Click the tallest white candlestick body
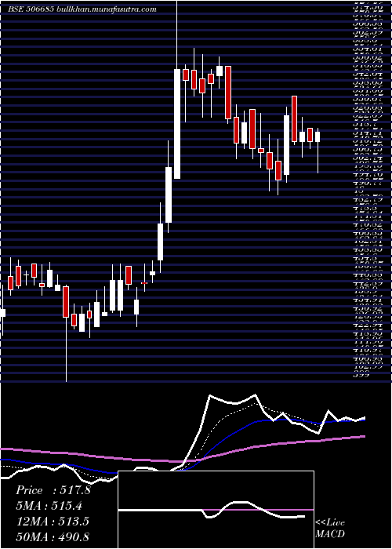392x549 pixels. [177, 124]
